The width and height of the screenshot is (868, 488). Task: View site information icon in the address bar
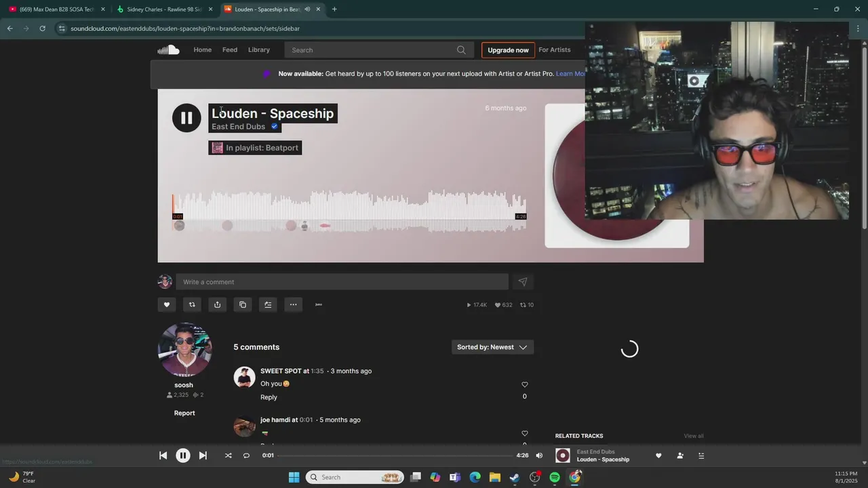coord(62,28)
